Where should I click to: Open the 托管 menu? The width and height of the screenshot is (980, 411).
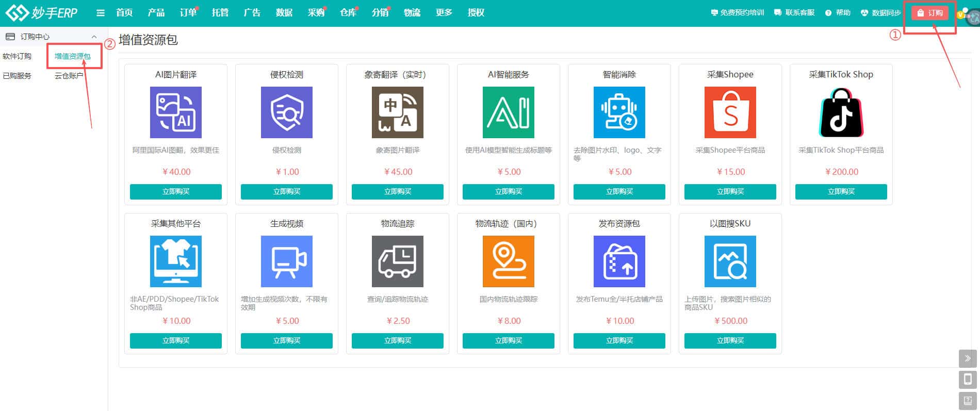(220, 13)
